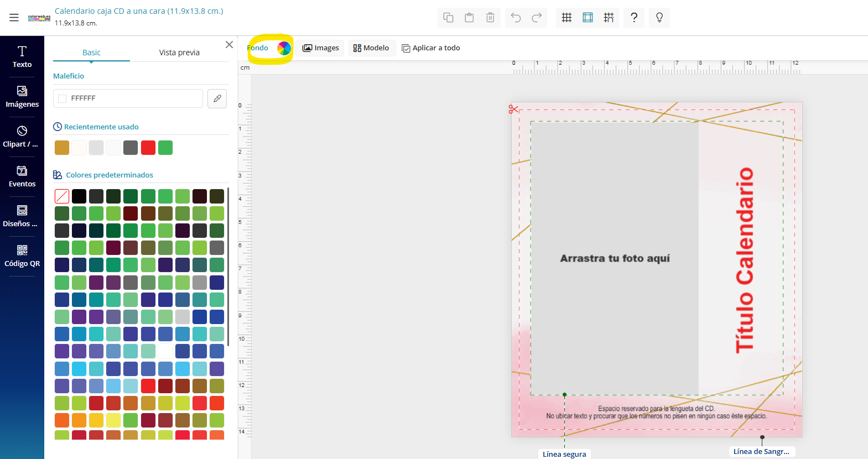Open the Fondo color wheel picker
868x459 pixels.
(x=284, y=49)
